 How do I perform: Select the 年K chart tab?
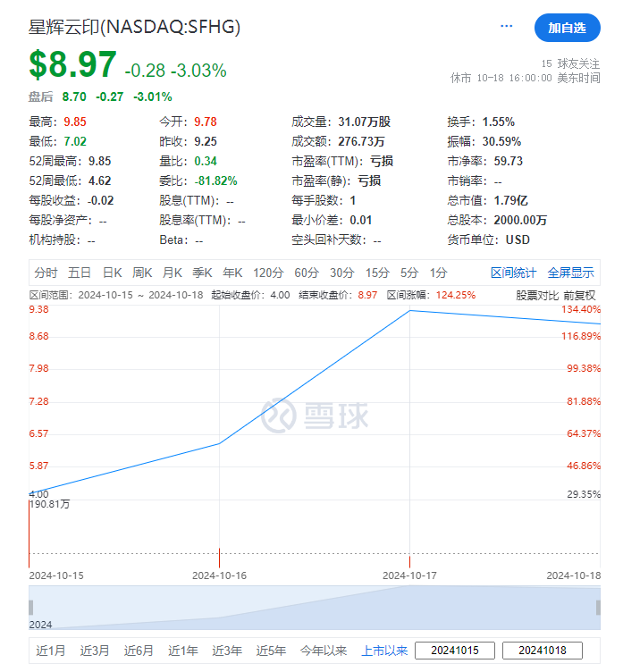coord(232,273)
